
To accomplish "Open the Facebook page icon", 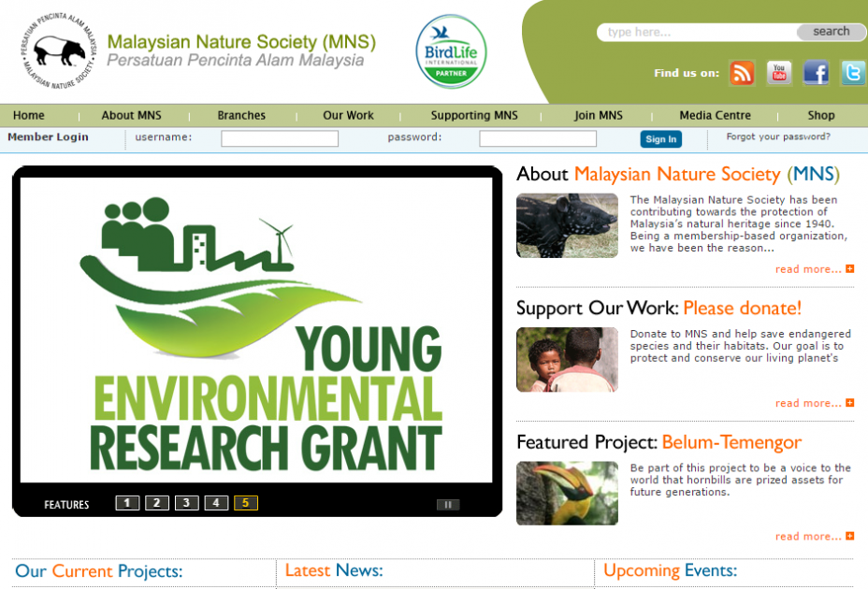I will pyautogui.click(x=816, y=73).
